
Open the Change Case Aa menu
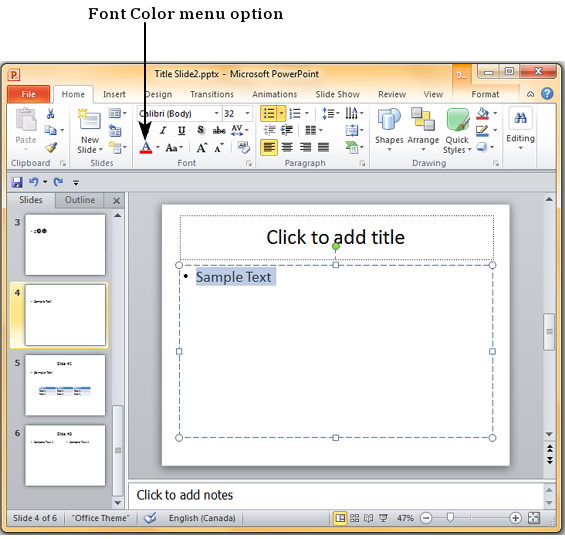(174, 148)
